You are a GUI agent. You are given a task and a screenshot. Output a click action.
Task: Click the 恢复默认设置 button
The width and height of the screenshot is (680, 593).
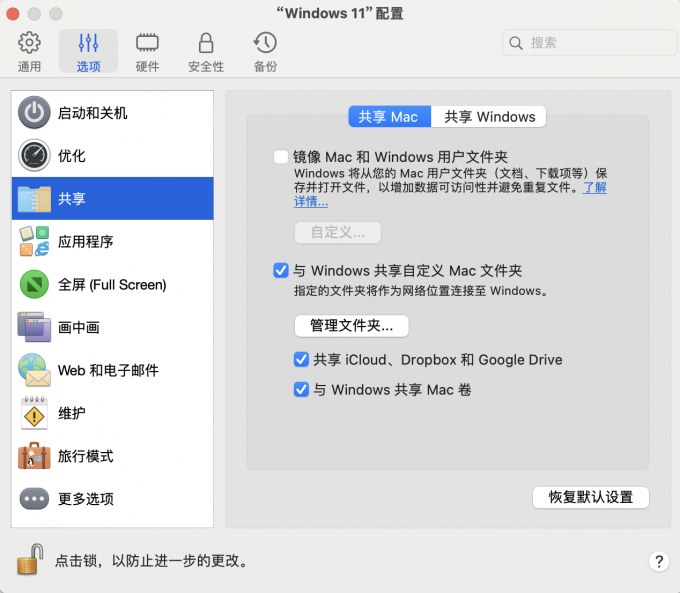(591, 497)
